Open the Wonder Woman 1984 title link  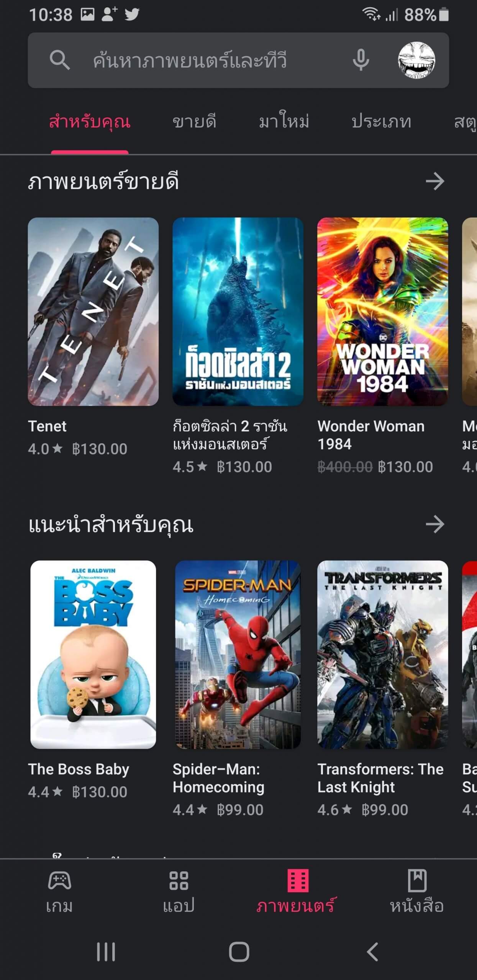click(371, 435)
